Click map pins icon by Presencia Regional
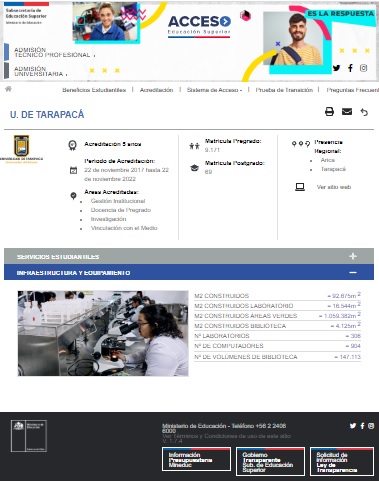The height and width of the screenshot is (482, 379). click(x=301, y=144)
